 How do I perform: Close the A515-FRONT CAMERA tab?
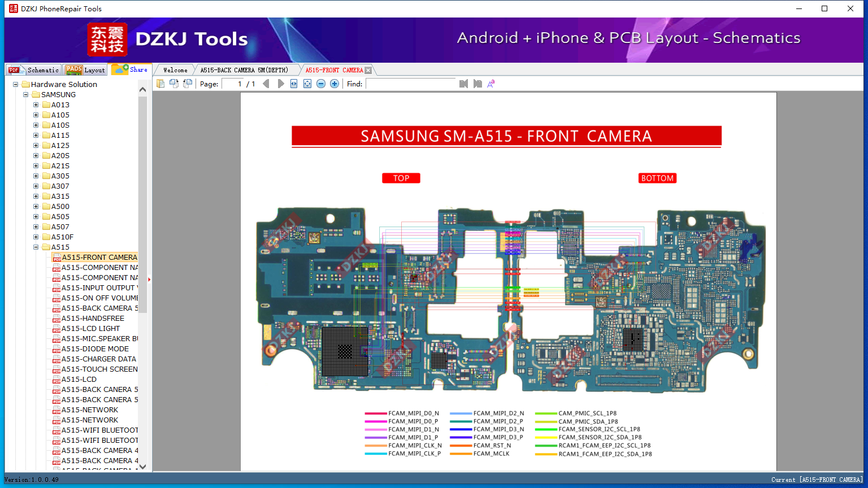click(x=368, y=70)
